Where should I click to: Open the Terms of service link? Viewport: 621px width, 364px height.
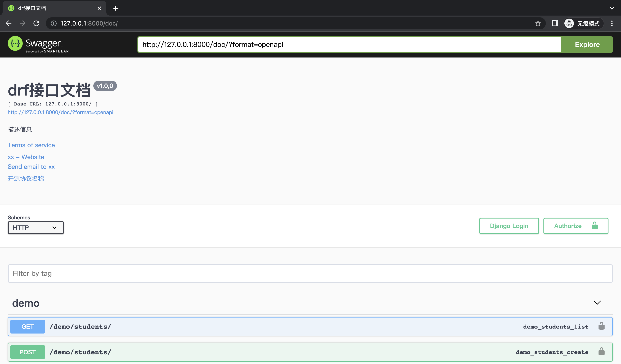(31, 145)
